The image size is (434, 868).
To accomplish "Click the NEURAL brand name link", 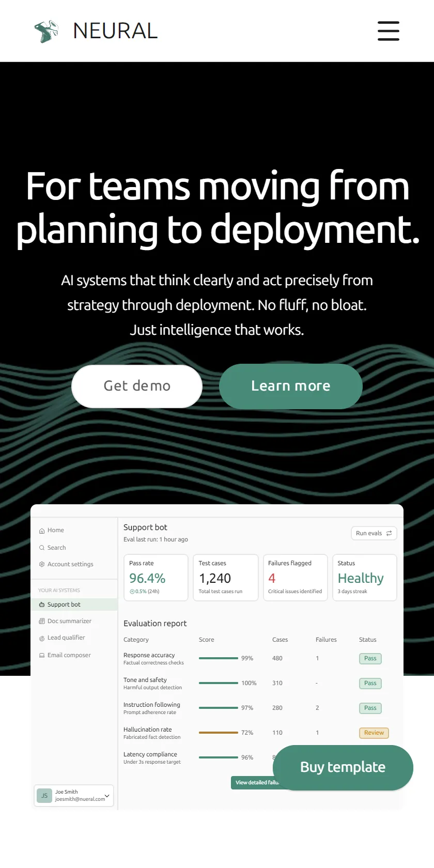I will click(x=115, y=31).
